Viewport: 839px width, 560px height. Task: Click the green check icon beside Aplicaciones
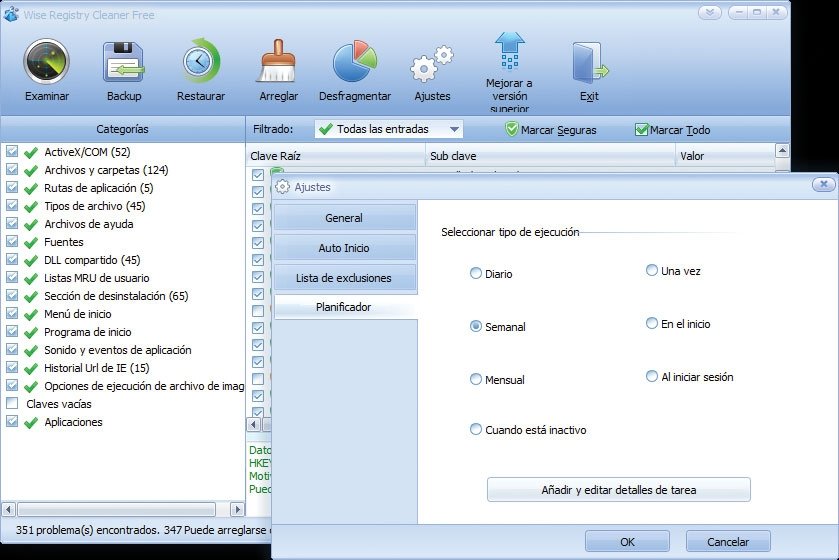31,423
